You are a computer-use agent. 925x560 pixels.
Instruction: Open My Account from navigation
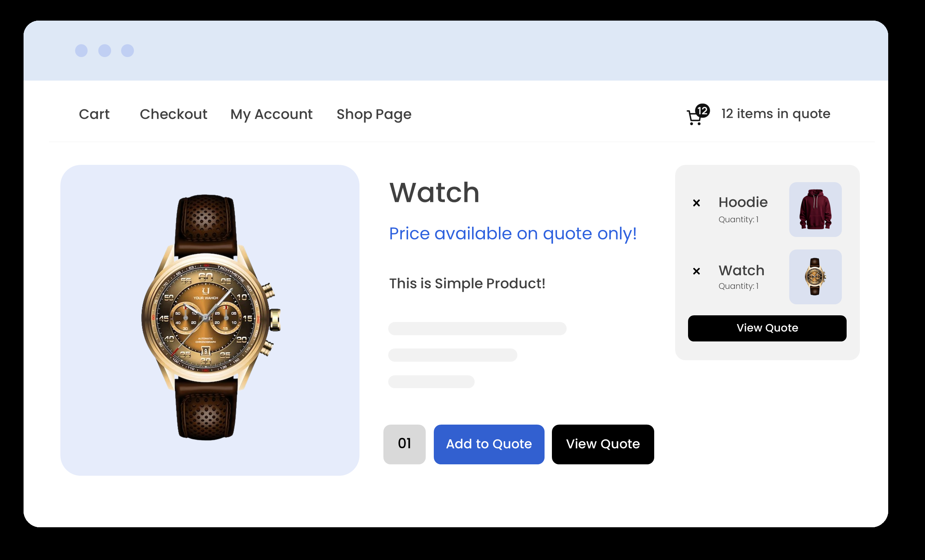[x=272, y=114]
